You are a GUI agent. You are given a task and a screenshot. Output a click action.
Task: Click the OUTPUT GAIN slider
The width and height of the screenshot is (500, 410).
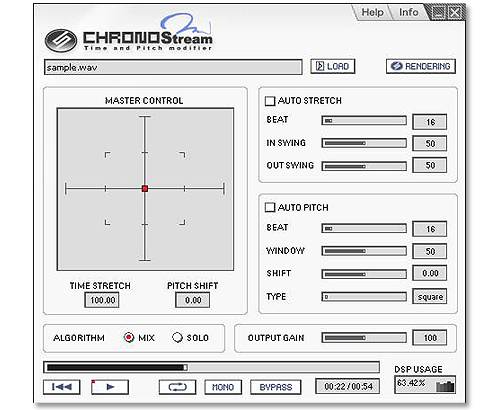[364, 338]
